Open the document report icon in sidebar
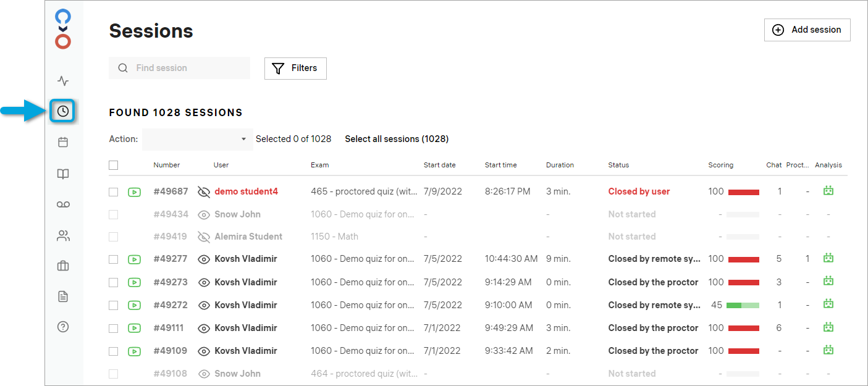 click(63, 297)
